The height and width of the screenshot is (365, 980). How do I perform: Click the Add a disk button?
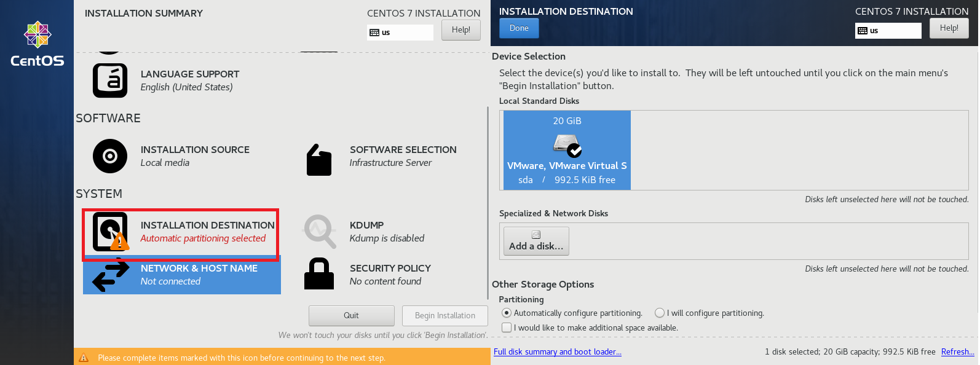[x=536, y=241]
